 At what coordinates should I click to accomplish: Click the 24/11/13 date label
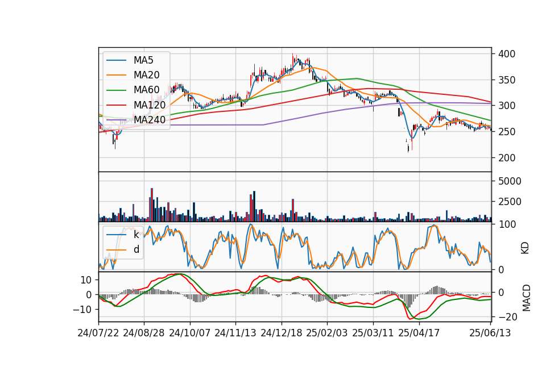tap(235, 333)
